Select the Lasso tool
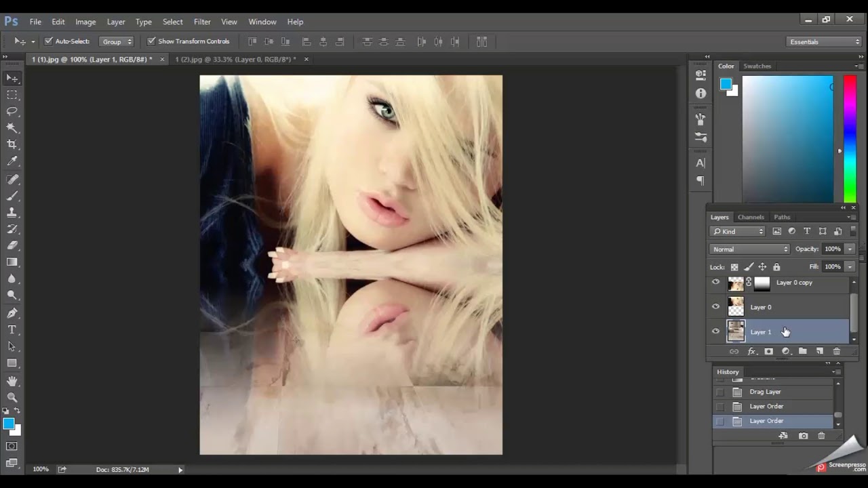The width and height of the screenshot is (868, 488). click(x=12, y=111)
